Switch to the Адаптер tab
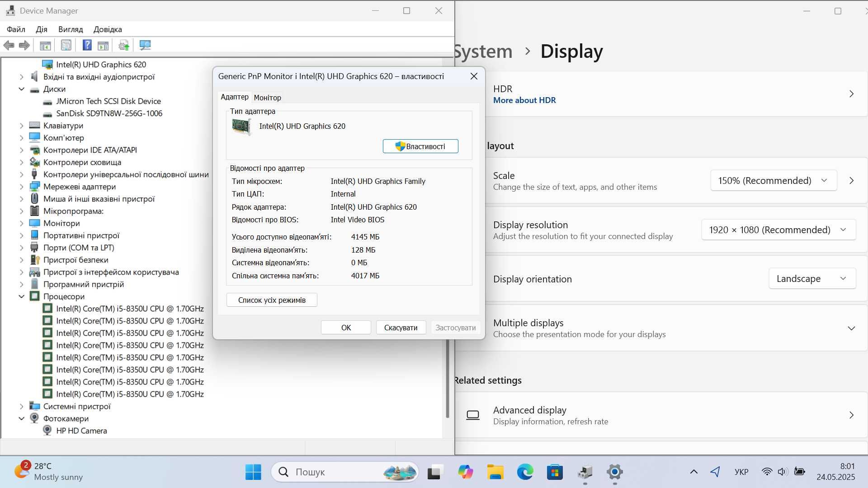This screenshot has width=868, height=488. point(235,97)
